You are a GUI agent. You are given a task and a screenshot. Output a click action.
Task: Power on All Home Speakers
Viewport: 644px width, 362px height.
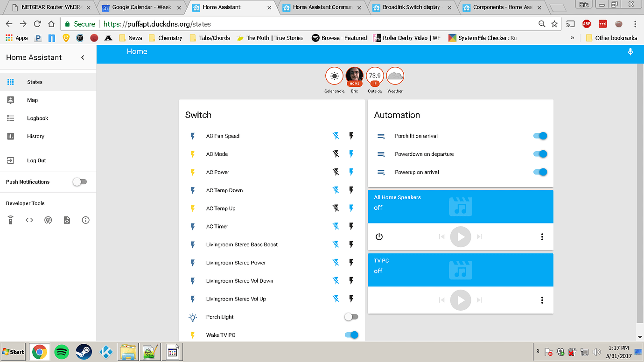coord(379,237)
